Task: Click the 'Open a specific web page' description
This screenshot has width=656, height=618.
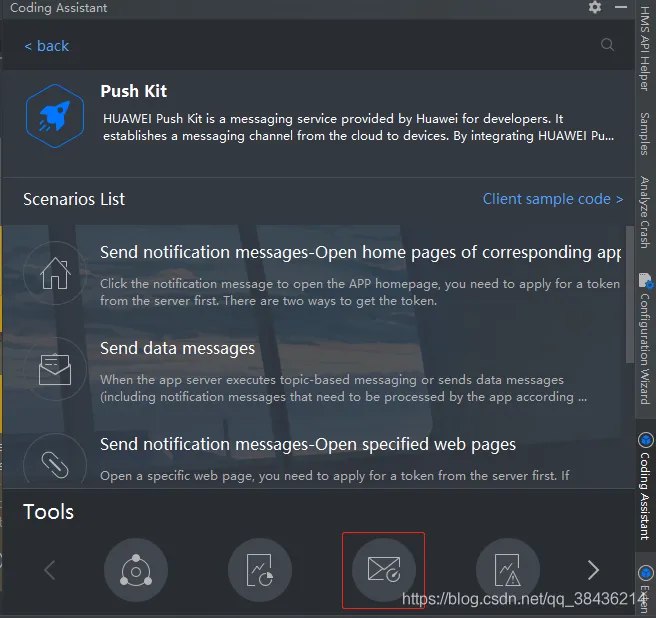Action: click(335, 476)
